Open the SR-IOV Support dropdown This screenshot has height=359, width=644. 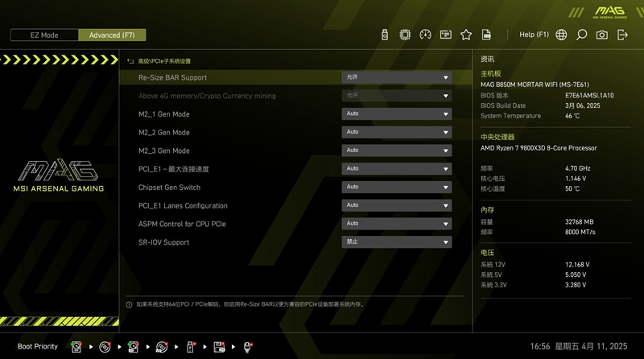[x=396, y=242]
